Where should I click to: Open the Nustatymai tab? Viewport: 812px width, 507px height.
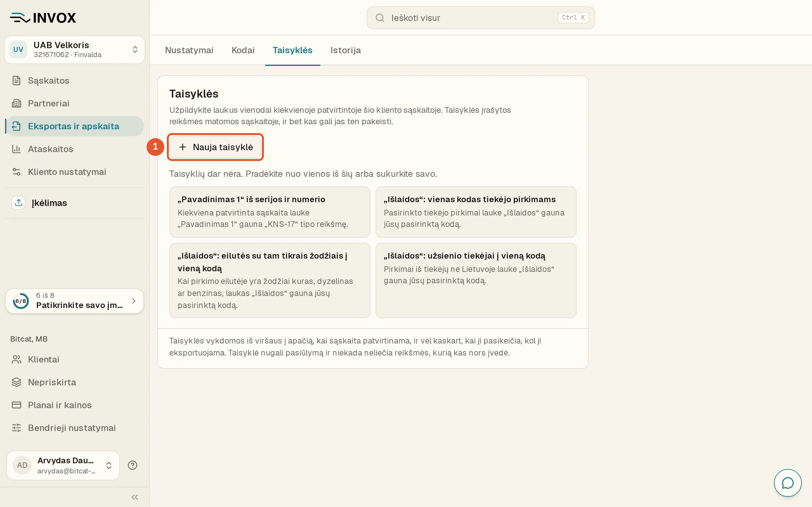tap(189, 50)
